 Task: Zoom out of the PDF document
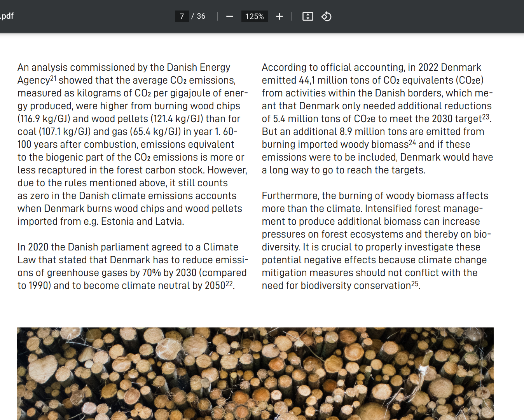(230, 16)
